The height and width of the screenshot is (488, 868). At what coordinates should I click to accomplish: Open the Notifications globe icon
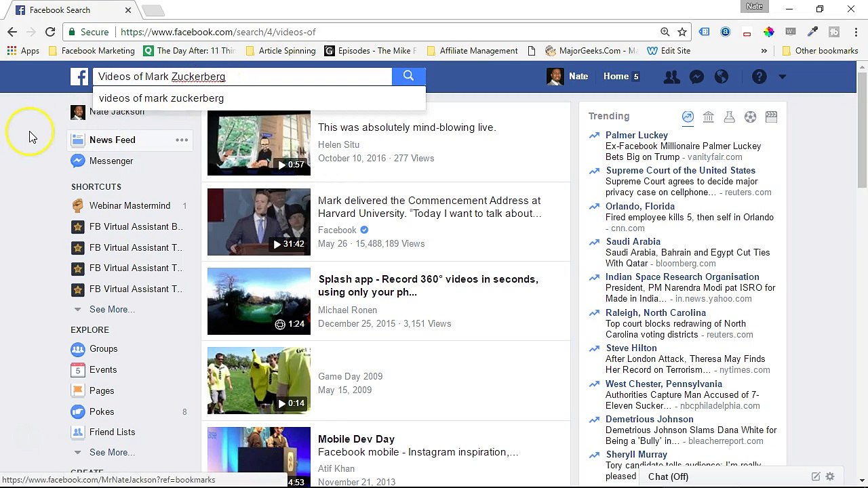[x=722, y=77]
